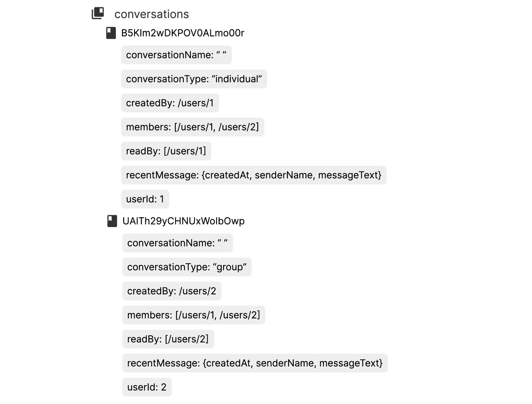Click members field of individual conversation

(x=192, y=127)
